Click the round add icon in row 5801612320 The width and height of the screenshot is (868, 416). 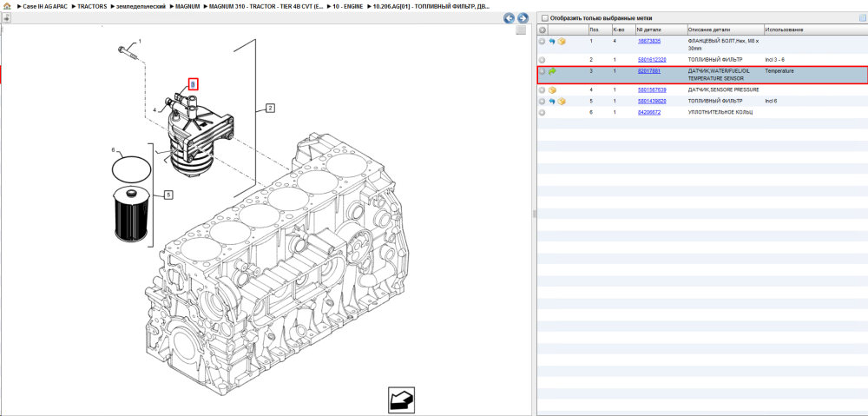coord(542,60)
